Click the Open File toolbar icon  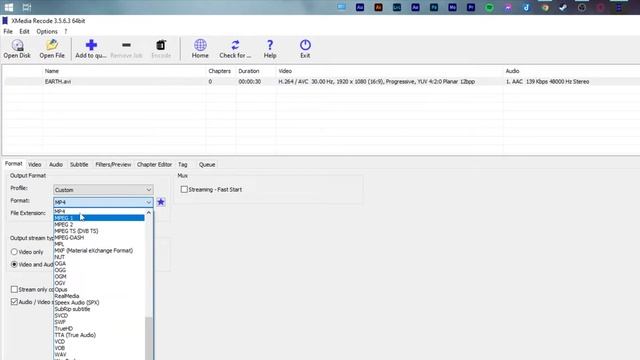[x=52, y=45]
